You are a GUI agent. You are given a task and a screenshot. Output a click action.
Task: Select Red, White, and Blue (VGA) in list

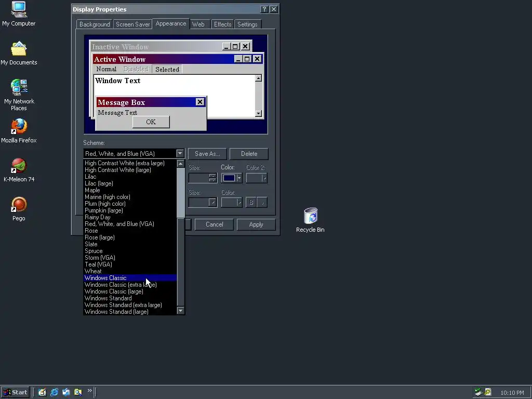point(130,224)
